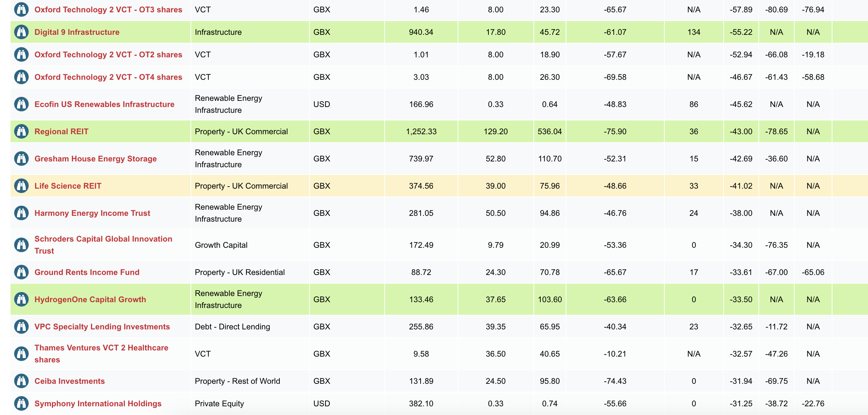This screenshot has width=868, height=415.
Task: Open HydrogenOne Capital Growth link
Action: (x=90, y=299)
